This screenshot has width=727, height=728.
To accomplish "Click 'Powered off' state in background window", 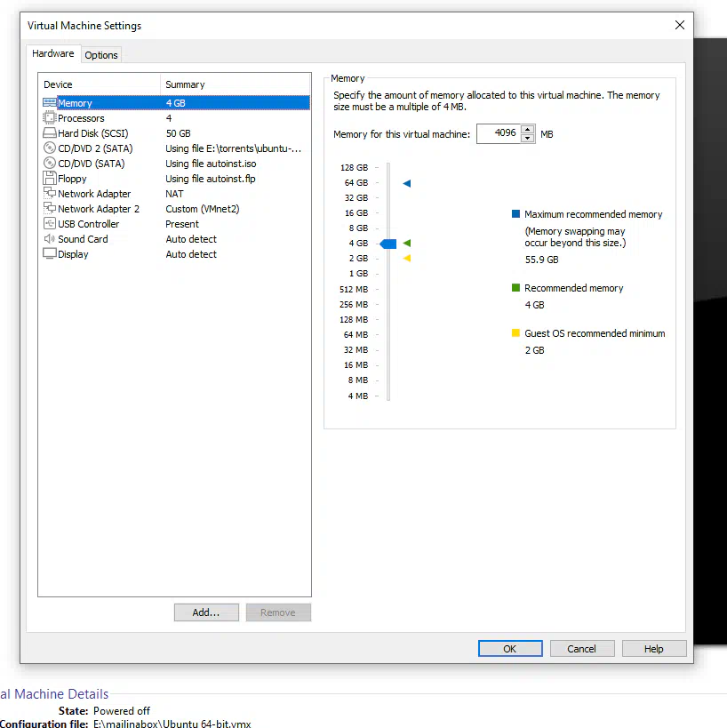I will [122, 711].
